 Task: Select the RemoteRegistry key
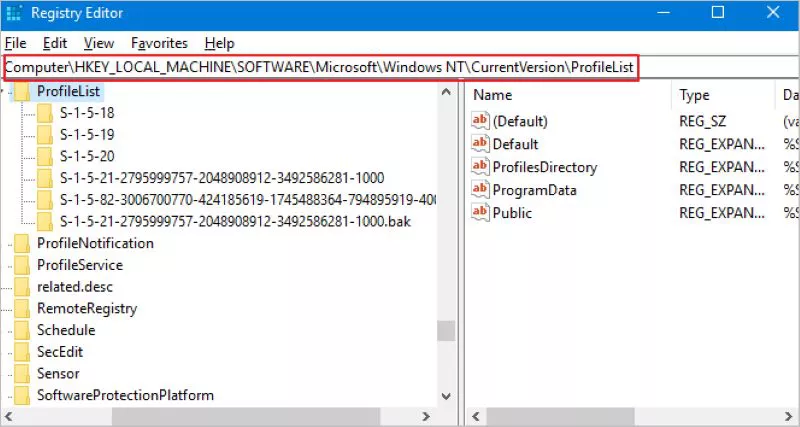coord(87,309)
